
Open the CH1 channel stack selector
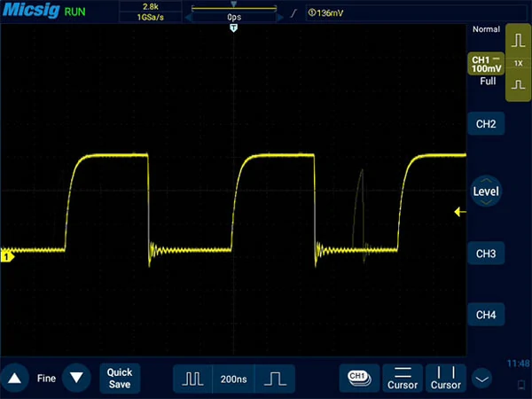pos(359,379)
